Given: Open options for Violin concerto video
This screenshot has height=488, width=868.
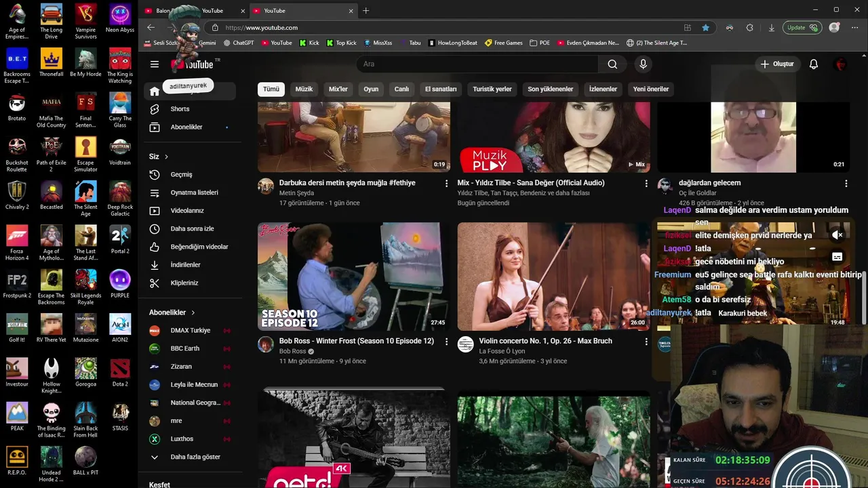Looking at the screenshot, I should (x=646, y=342).
